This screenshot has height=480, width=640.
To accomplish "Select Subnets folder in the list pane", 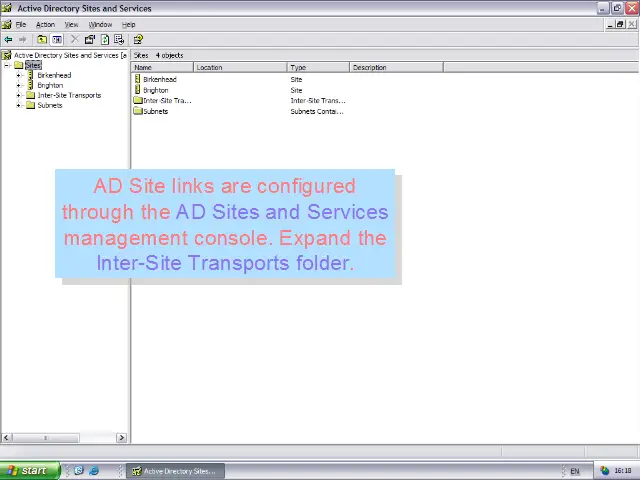I will pyautogui.click(x=155, y=111).
